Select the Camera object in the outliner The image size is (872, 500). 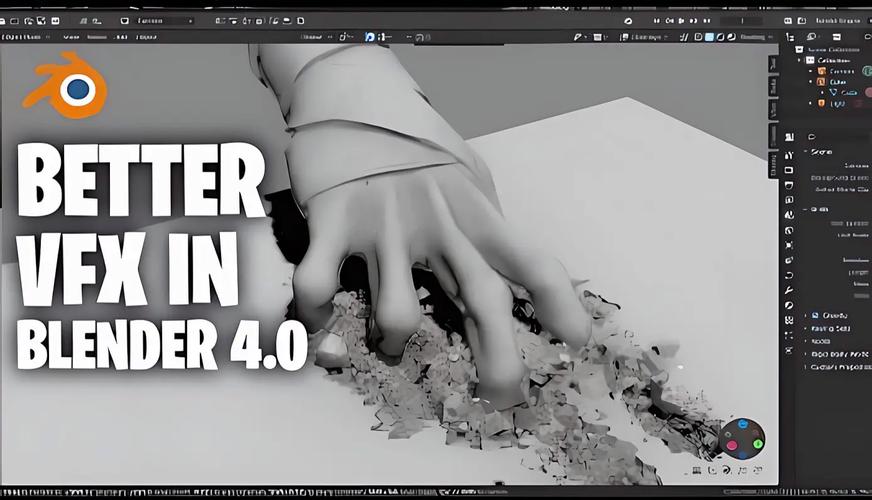tap(841, 71)
